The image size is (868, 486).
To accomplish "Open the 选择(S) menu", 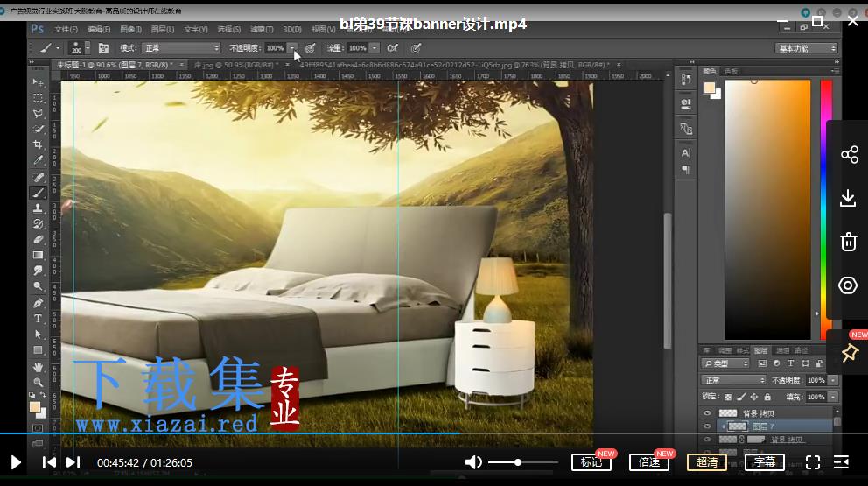I will [x=228, y=29].
